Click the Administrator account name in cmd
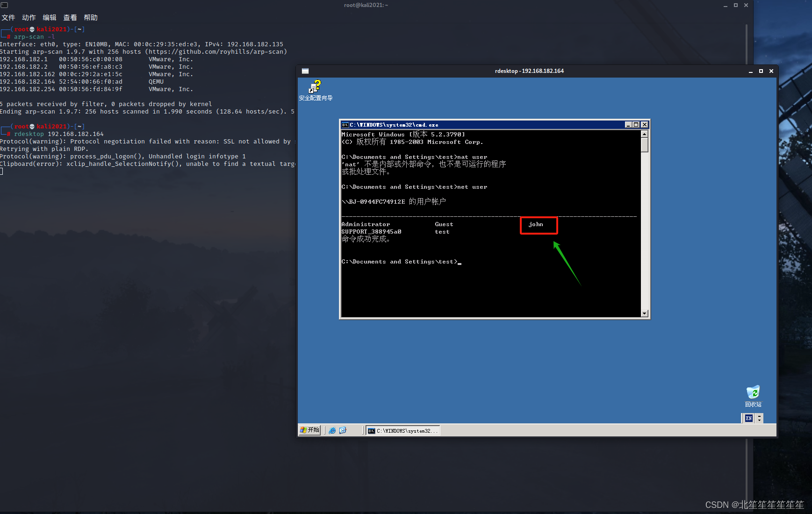The image size is (812, 514). [x=366, y=224]
